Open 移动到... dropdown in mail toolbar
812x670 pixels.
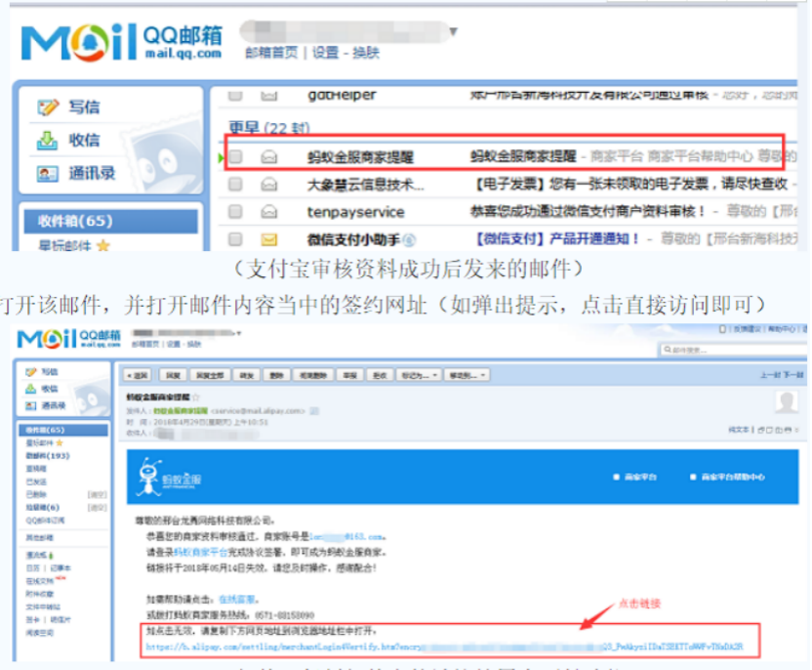pyautogui.click(x=467, y=375)
